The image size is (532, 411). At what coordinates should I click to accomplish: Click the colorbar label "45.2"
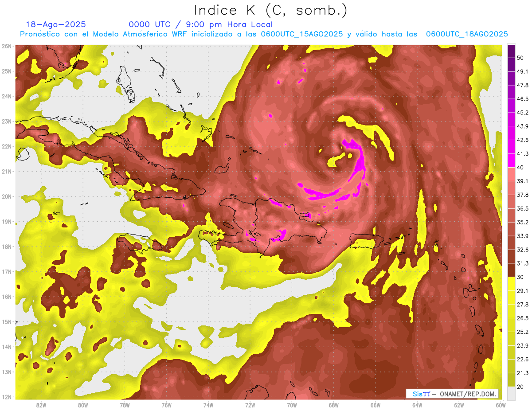tap(522, 113)
